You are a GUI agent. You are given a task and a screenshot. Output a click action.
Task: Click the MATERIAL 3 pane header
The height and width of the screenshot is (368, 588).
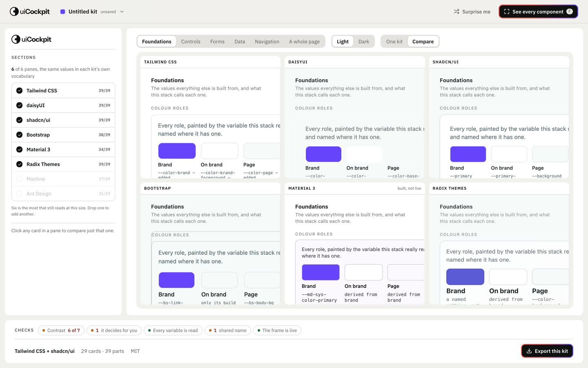[x=355, y=188]
